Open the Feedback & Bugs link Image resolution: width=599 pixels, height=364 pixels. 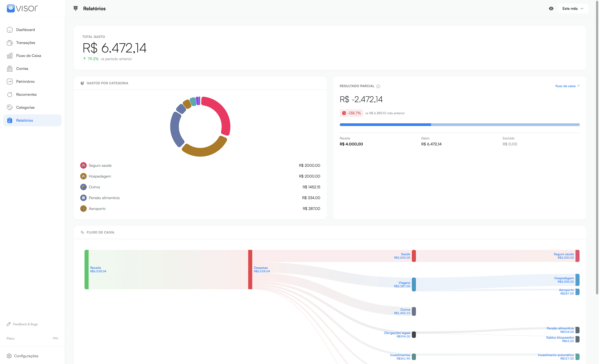25,324
